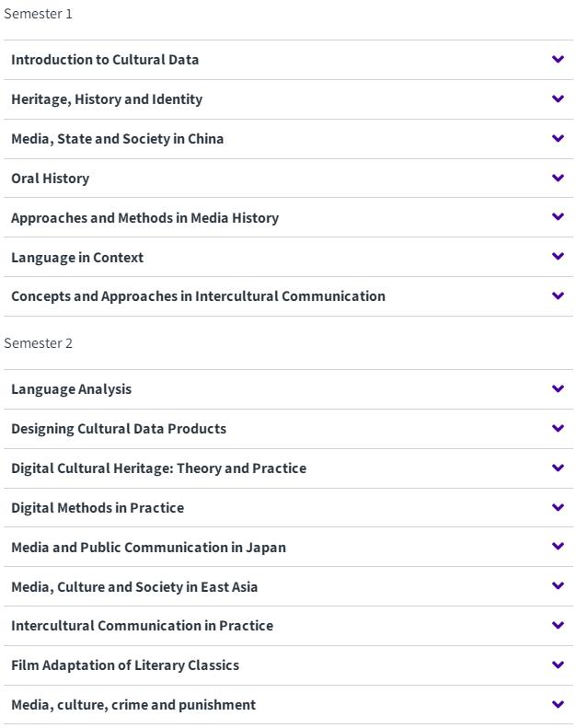Click the Language Analysis chevron icon
This screenshot has width=576, height=728.
click(x=558, y=388)
